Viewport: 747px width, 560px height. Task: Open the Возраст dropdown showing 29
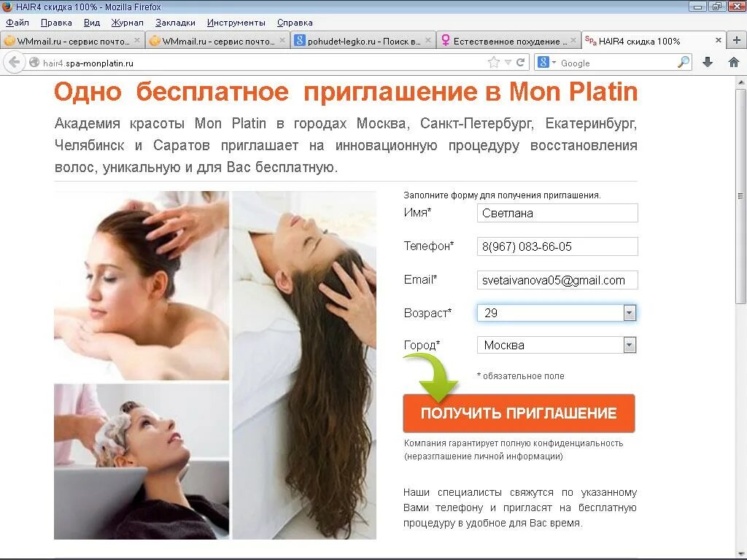[x=557, y=313]
